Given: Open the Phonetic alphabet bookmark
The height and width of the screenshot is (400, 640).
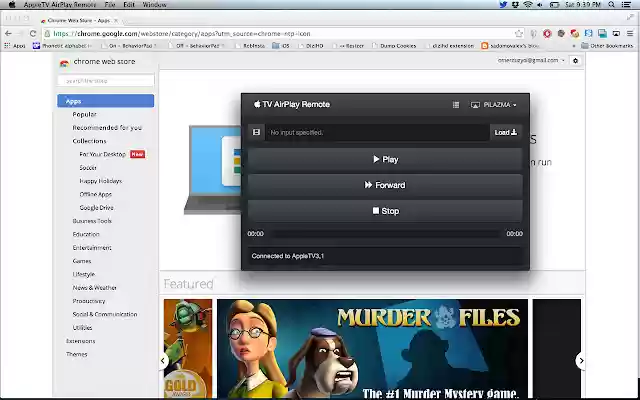Looking at the screenshot, I should (62, 46).
